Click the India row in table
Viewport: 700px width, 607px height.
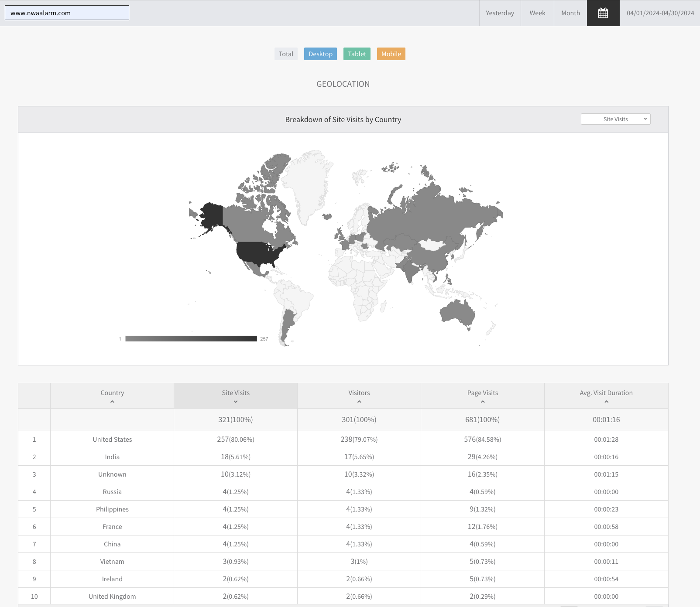tap(112, 457)
